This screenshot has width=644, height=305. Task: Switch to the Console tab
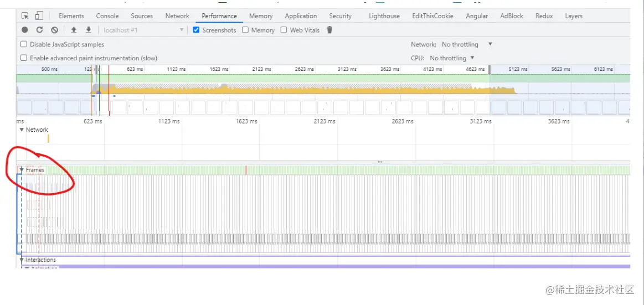107,16
